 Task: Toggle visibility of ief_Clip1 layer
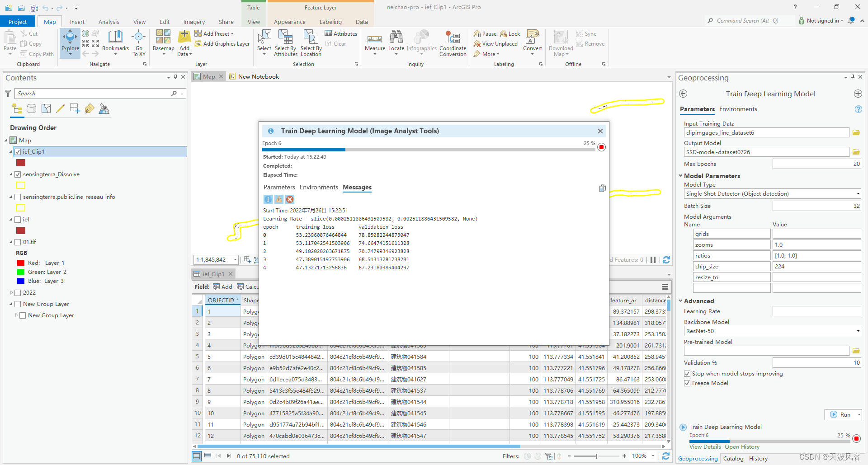point(18,152)
